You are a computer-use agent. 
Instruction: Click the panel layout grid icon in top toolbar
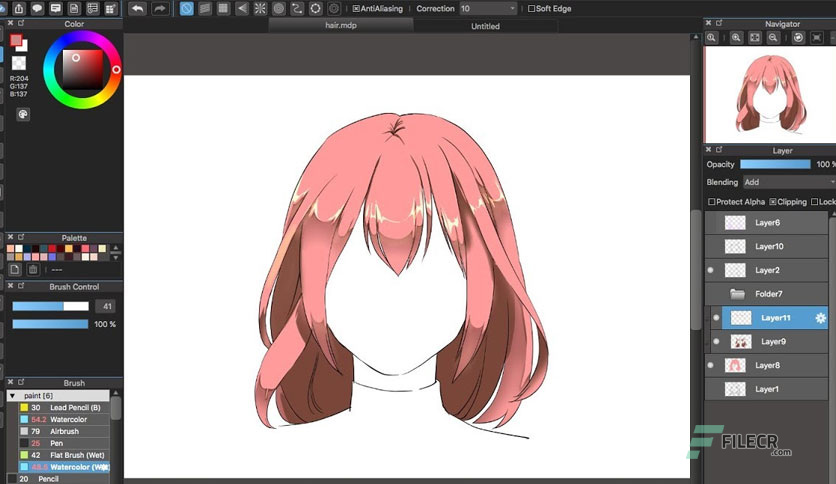coord(110,8)
